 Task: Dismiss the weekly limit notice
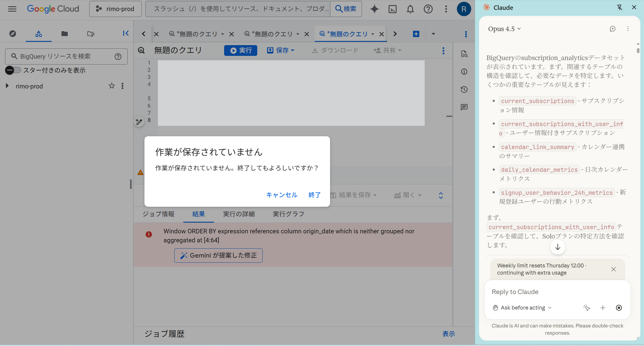(x=613, y=269)
